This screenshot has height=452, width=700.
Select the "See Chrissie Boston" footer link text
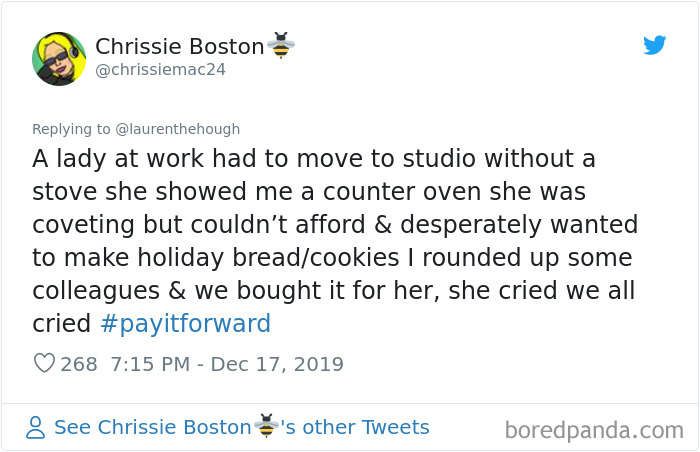click(153, 428)
